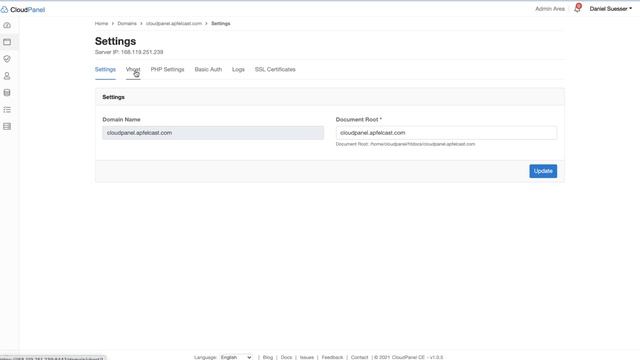640x360 pixels.
Task: Expand the Daniel Suesser user menu
Action: tap(611, 9)
